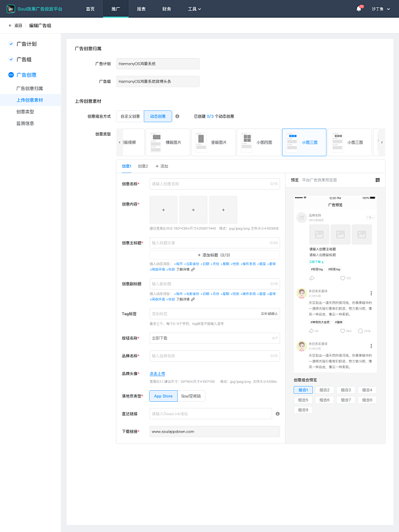399x532 pixels.
Task: Click 广告创意 current step icon
Action: 11,75
